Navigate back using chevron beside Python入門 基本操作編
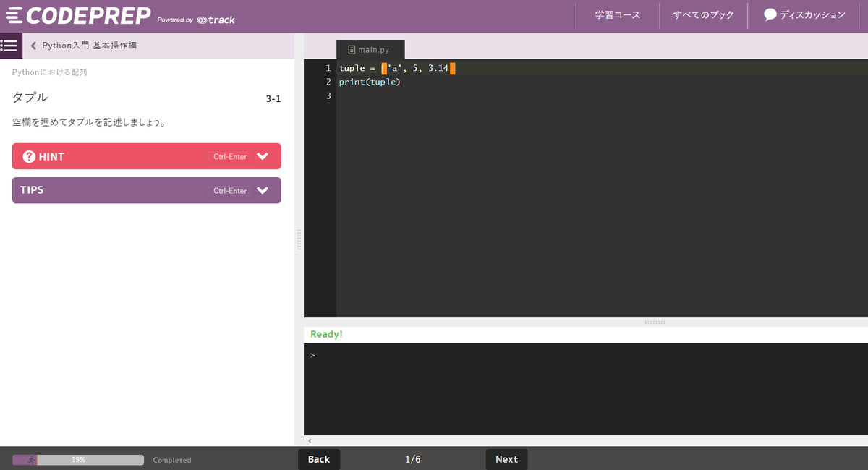 pos(33,45)
